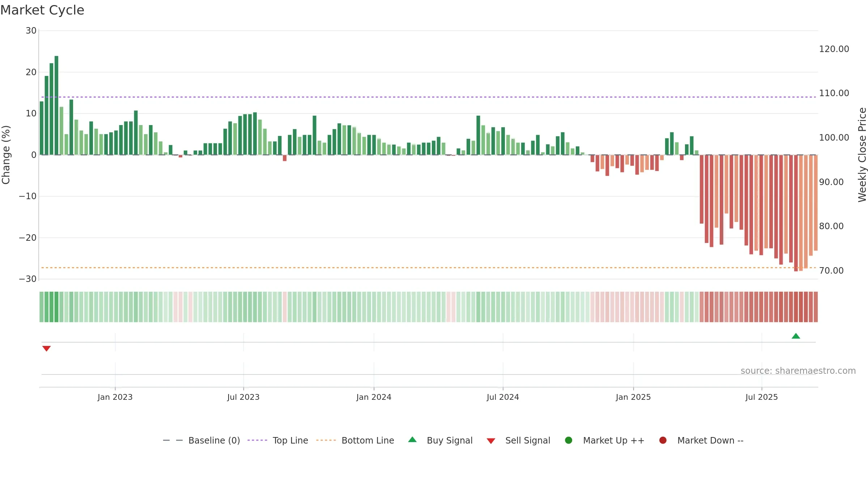Click the 110.00 price axis label
Image resolution: width=868 pixels, height=488 pixels.
click(834, 93)
